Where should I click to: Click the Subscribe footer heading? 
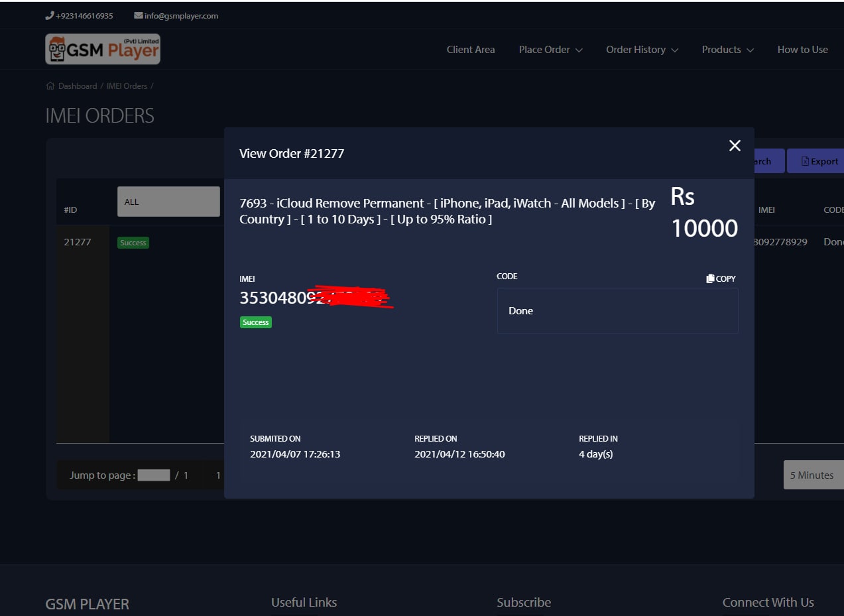click(x=524, y=602)
